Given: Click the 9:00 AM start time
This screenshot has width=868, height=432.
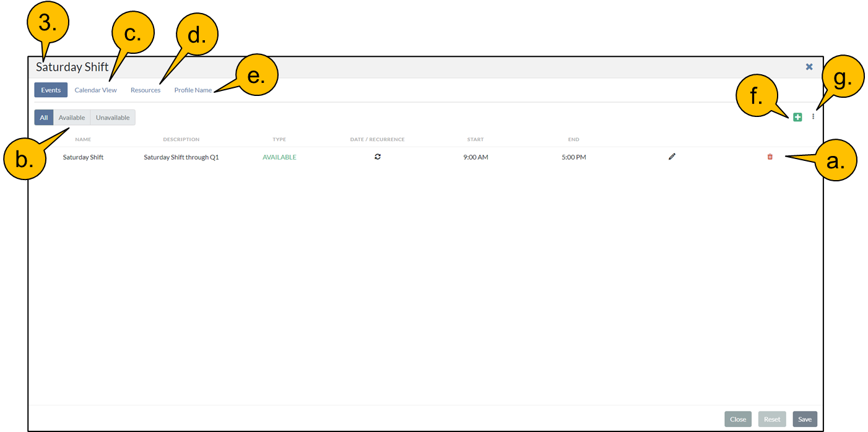Looking at the screenshot, I should [x=475, y=157].
